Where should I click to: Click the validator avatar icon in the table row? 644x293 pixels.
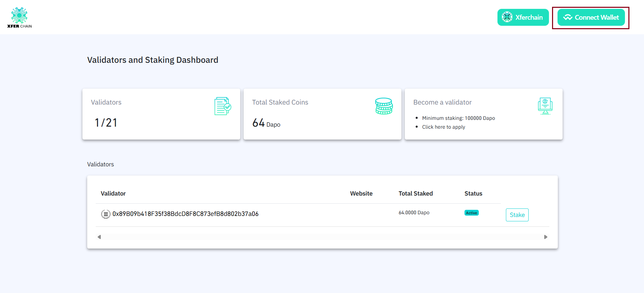pos(106,214)
